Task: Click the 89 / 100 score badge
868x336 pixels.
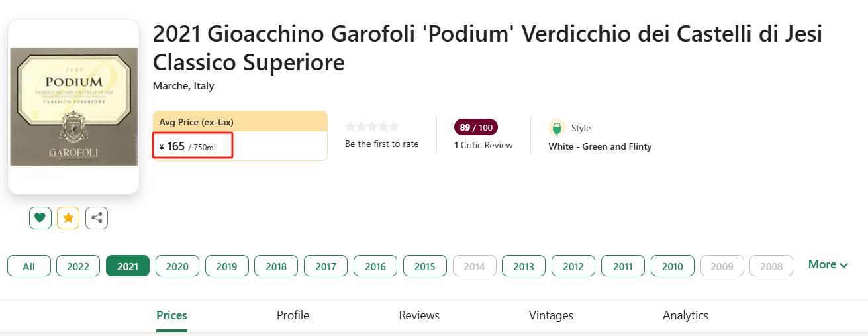Action: pyautogui.click(x=475, y=127)
